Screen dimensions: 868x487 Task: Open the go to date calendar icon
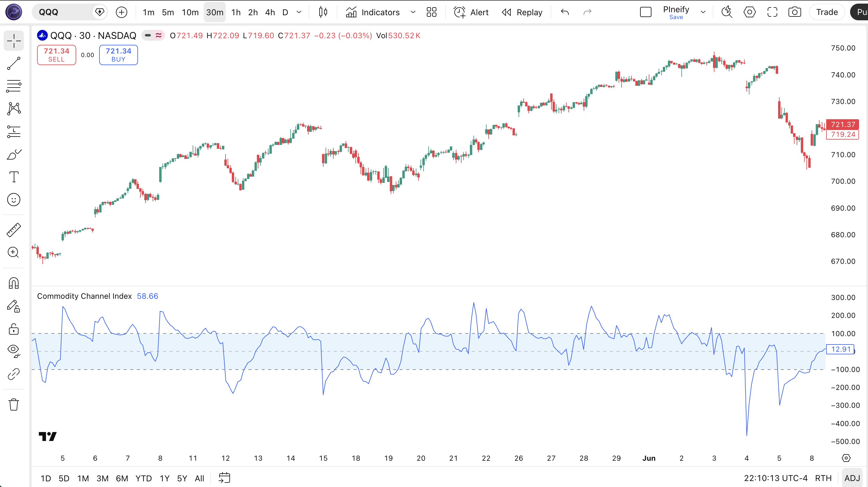(224, 478)
